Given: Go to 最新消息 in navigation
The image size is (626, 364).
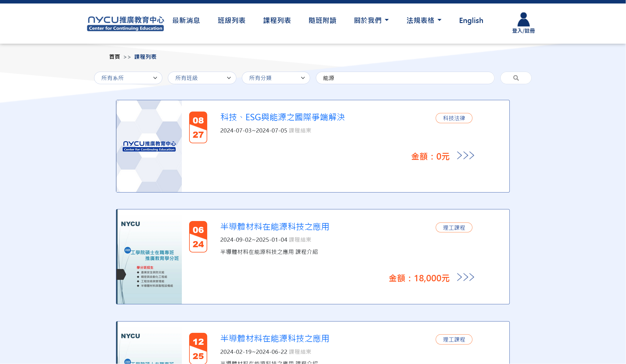Looking at the screenshot, I should tap(186, 20).
